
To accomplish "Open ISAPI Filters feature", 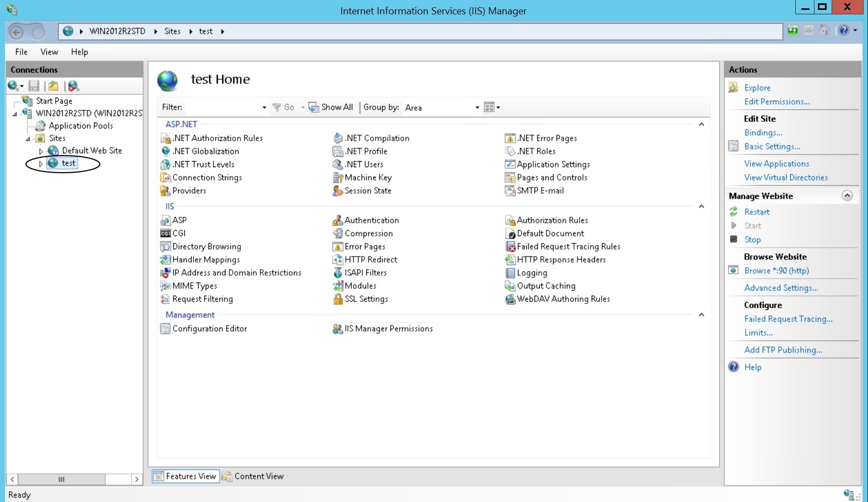I will coord(360,273).
